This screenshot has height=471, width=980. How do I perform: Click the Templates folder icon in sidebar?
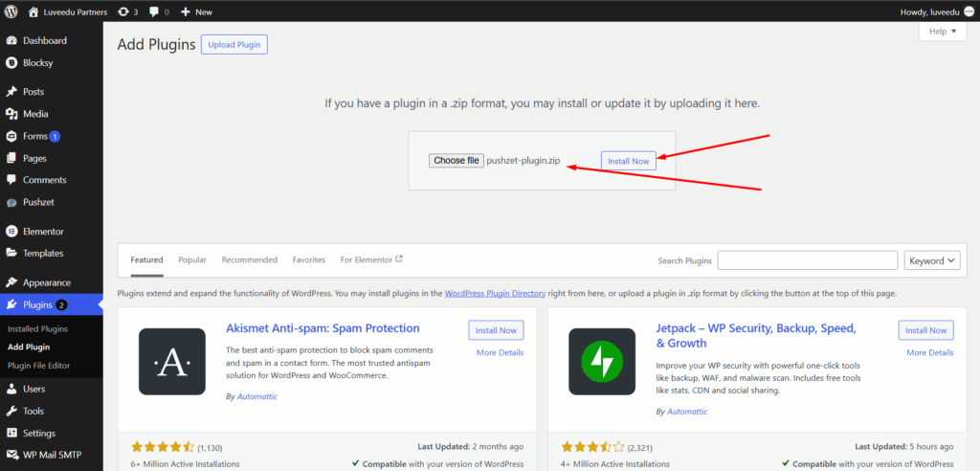point(11,254)
